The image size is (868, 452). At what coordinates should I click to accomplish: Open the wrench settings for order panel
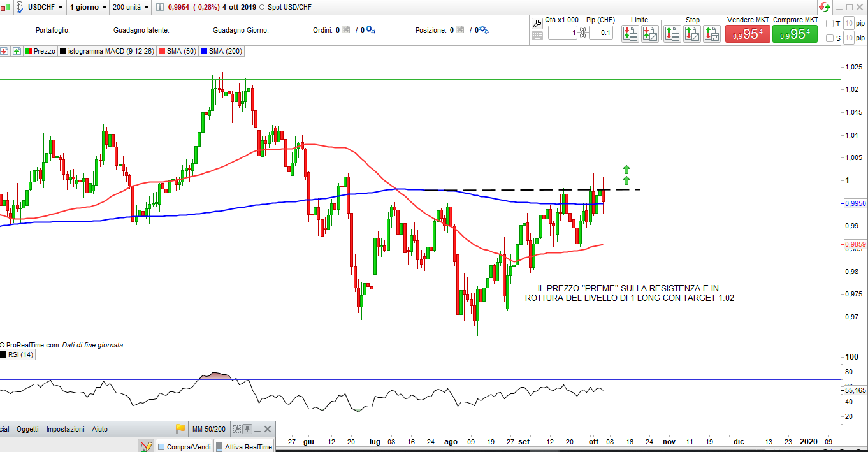[537, 23]
